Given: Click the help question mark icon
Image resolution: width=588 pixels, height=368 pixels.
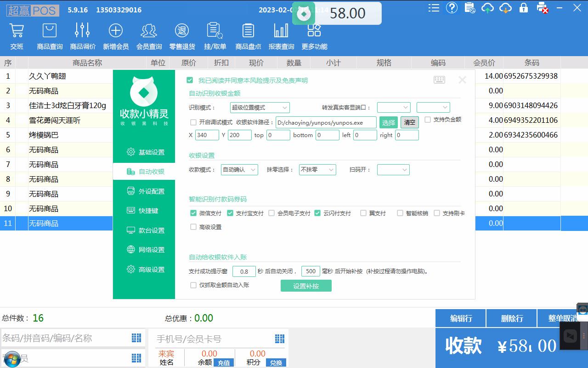Looking at the screenshot, I should 452,8.
